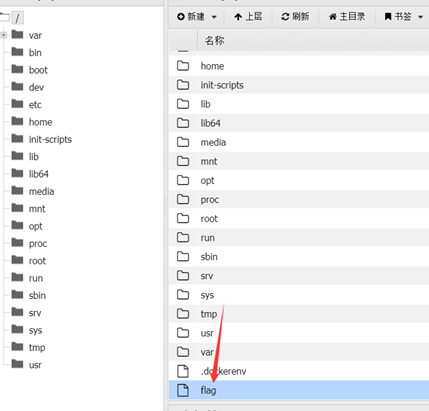The height and width of the screenshot is (411, 429).
Task: Select the usr folder in the file list
Action: [207, 333]
